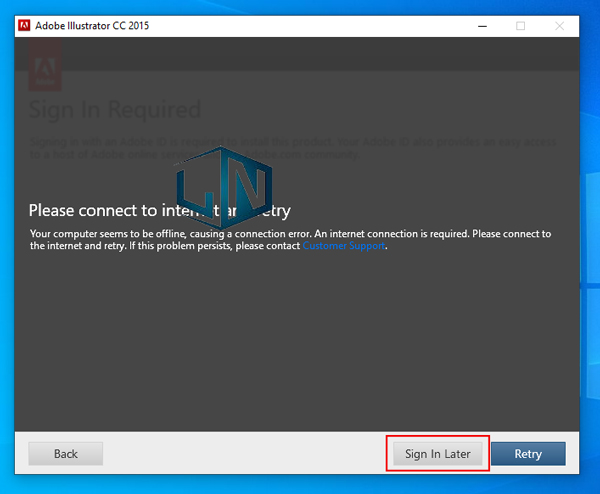Click the Sign In Later button
This screenshot has width=600, height=494.
[x=438, y=454]
